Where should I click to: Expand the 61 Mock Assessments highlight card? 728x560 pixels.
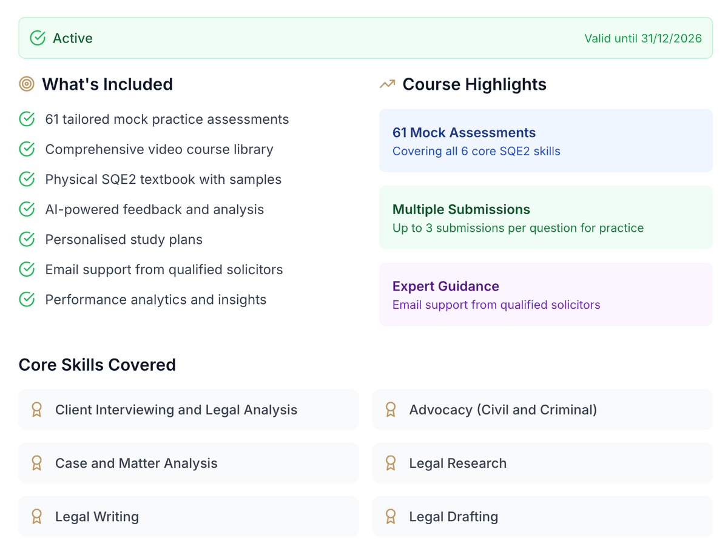pyautogui.click(x=545, y=141)
